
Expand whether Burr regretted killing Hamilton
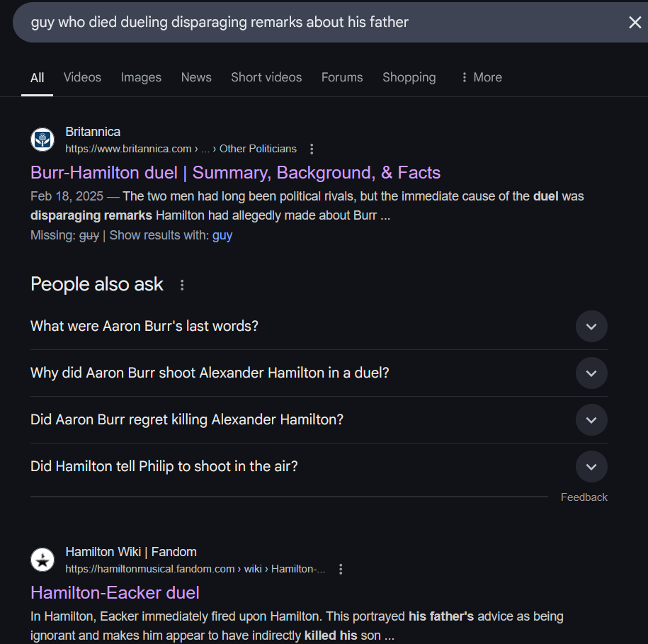pos(591,420)
